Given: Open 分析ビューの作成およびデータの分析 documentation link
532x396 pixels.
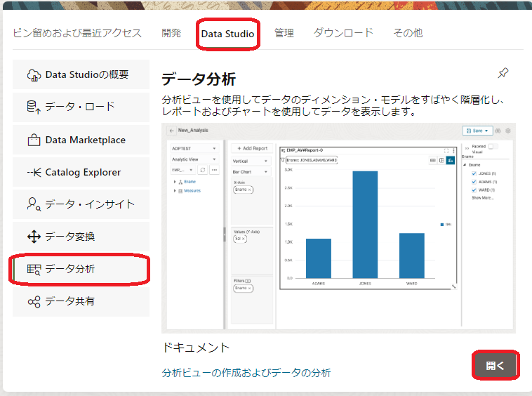Looking at the screenshot, I should (x=246, y=373).
